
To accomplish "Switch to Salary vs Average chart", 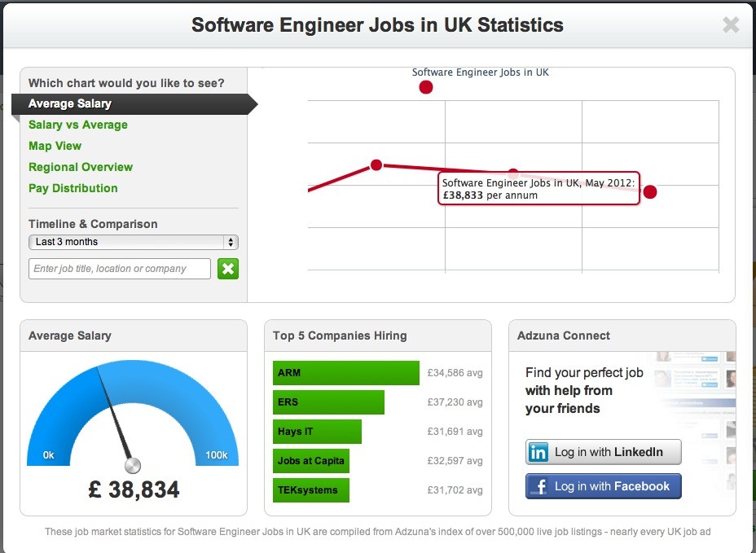I will (x=78, y=125).
